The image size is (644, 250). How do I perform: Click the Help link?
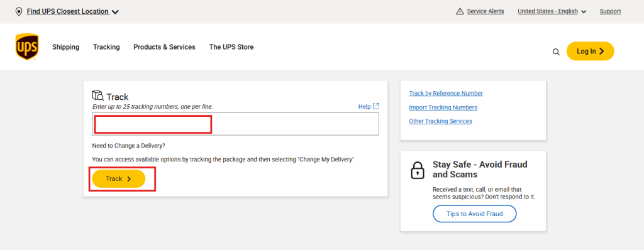(364, 106)
